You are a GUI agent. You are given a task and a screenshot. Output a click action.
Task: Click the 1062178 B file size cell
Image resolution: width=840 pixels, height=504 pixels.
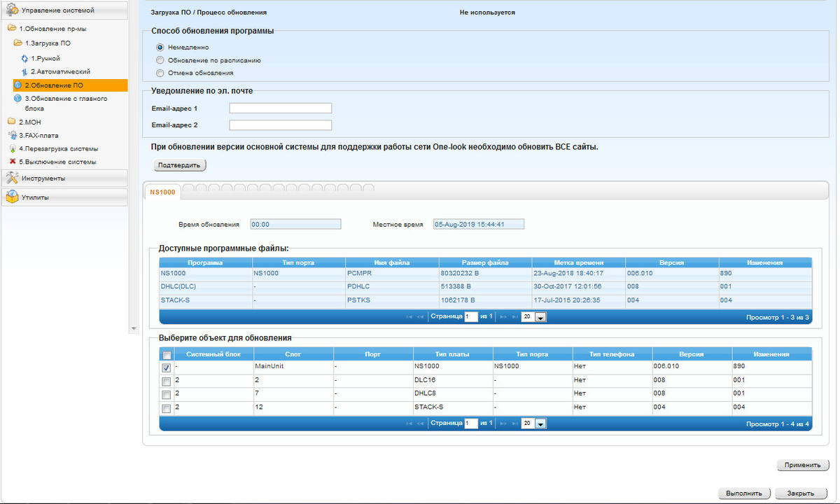tap(486, 300)
